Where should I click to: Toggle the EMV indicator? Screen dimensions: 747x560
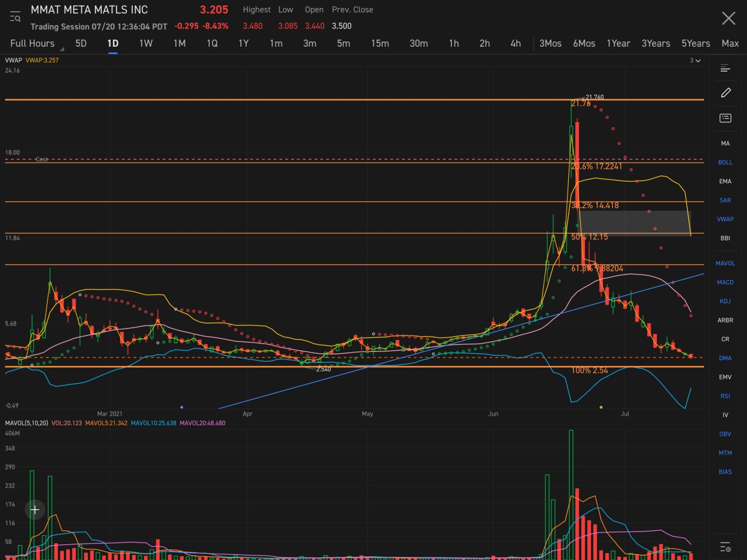(725, 377)
